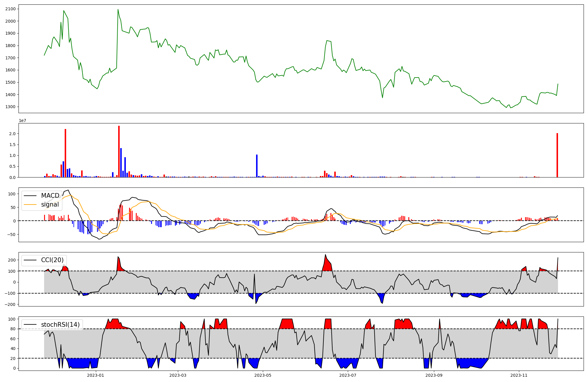Select the stochRSI(14) legend label
Image resolution: width=588 pixels, height=382 pixels.
click(60, 325)
